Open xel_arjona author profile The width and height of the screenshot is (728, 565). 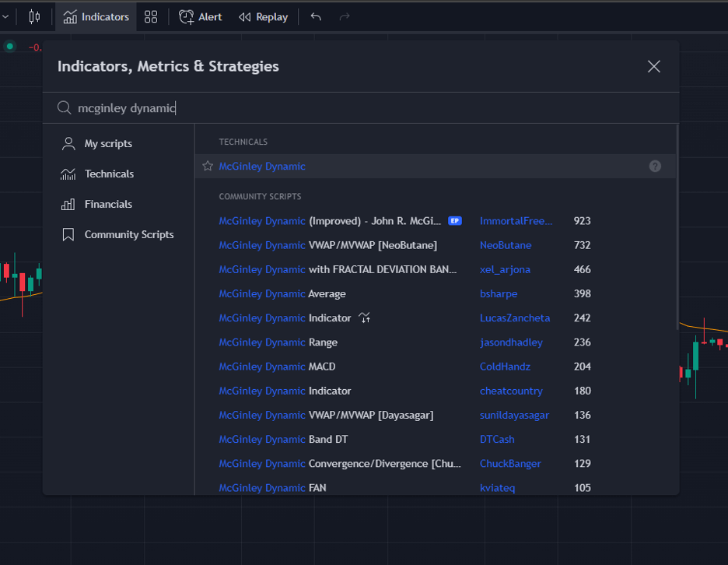tap(505, 269)
